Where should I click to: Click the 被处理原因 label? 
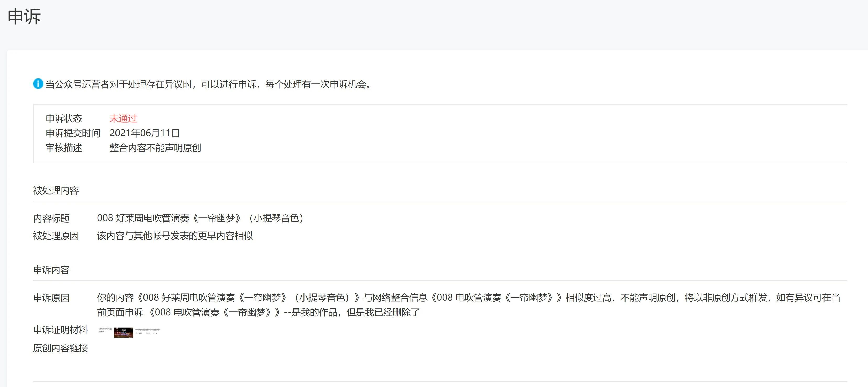click(x=56, y=236)
